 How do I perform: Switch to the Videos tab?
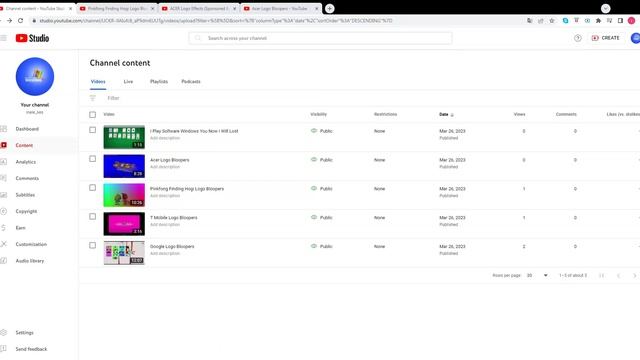tap(98, 82)
